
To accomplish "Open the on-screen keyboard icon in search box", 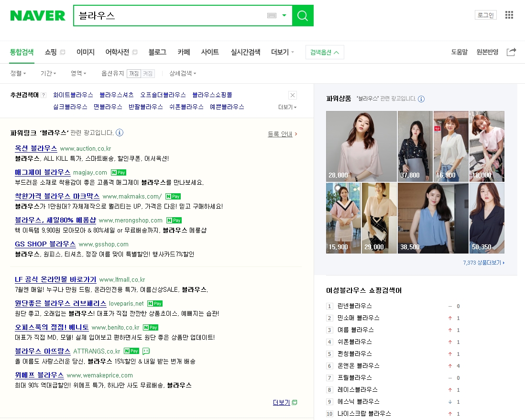I will [272, 16].
